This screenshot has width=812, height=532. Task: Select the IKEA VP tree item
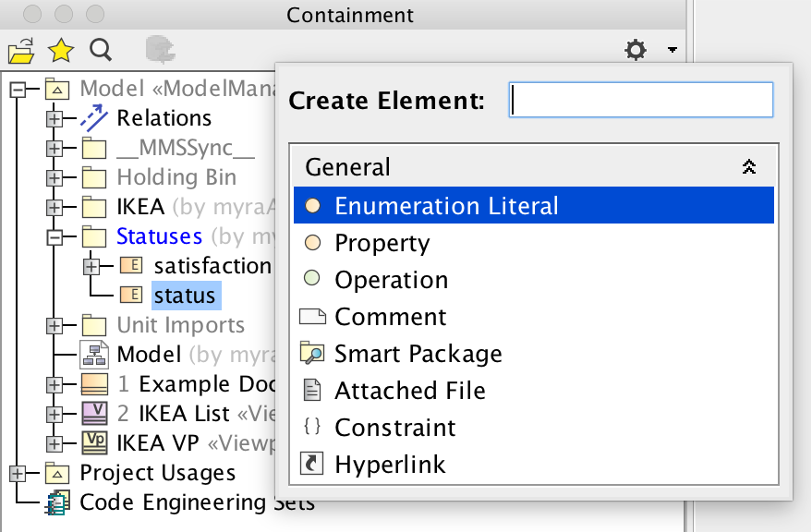(x=158, y=443)
